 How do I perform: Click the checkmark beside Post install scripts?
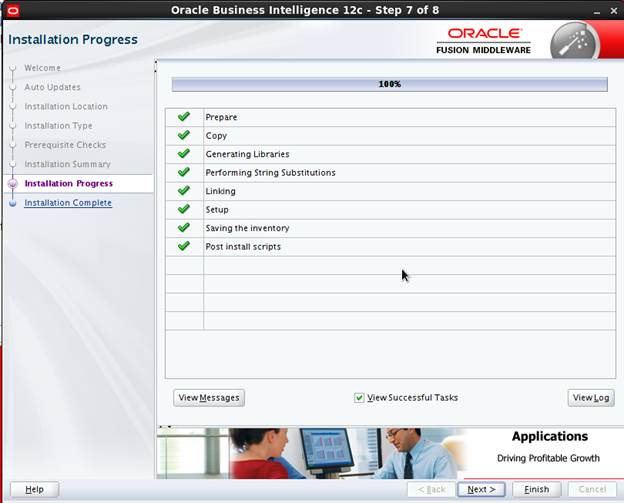coord(183,246)
